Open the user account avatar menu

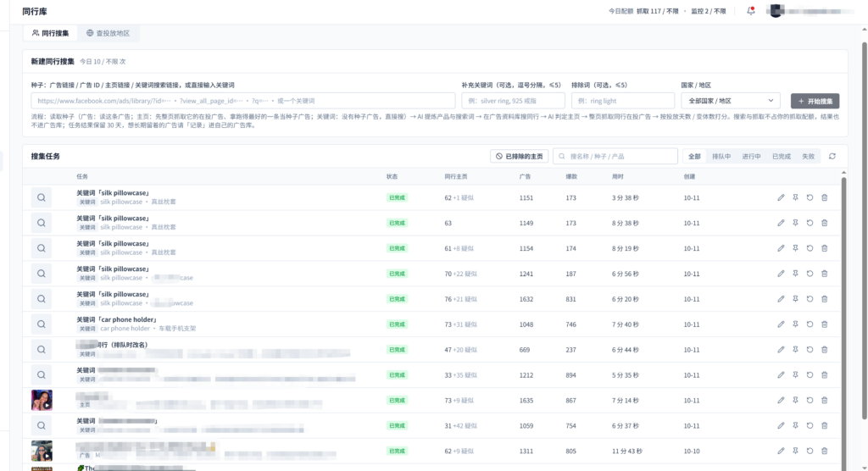[776, 10]
